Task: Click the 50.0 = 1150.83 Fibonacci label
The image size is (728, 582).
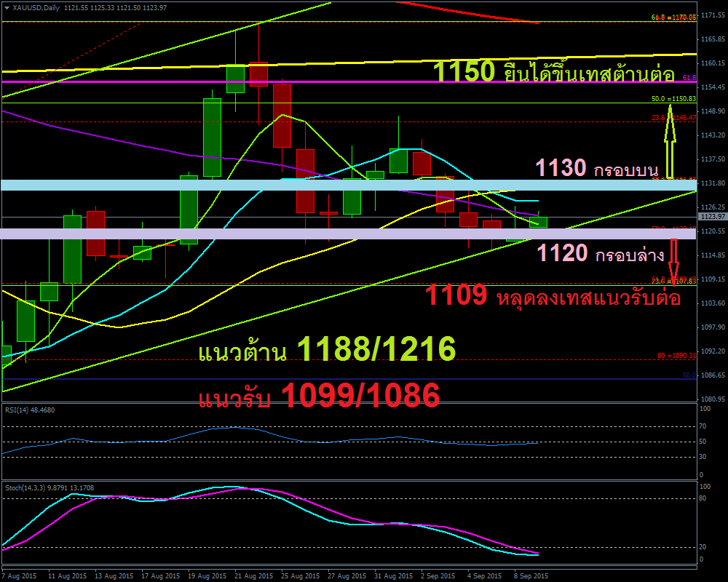Action: [673, 98]
